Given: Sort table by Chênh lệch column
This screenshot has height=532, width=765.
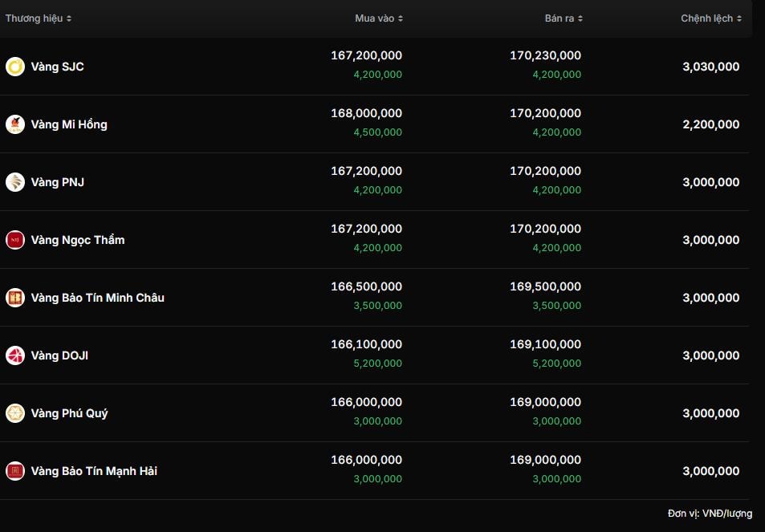Looking at the screenshot, I should click(x=711, y=18).
